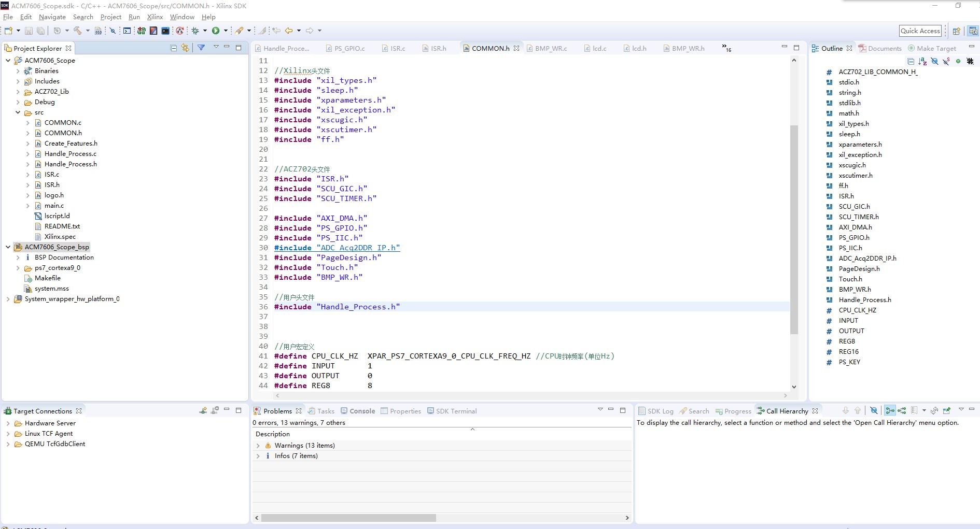
Task: Click editor vertical scrollbar down arrow
Action: (794, 387)
